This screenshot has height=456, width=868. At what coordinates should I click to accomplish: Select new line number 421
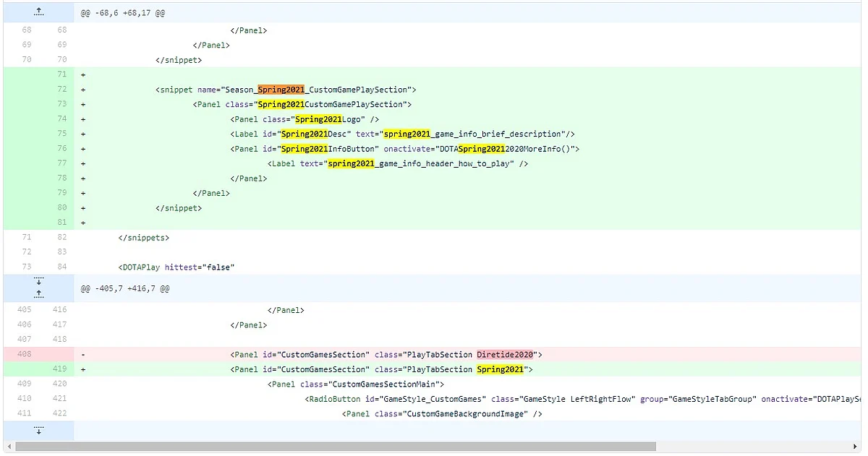tap(61, 399)
